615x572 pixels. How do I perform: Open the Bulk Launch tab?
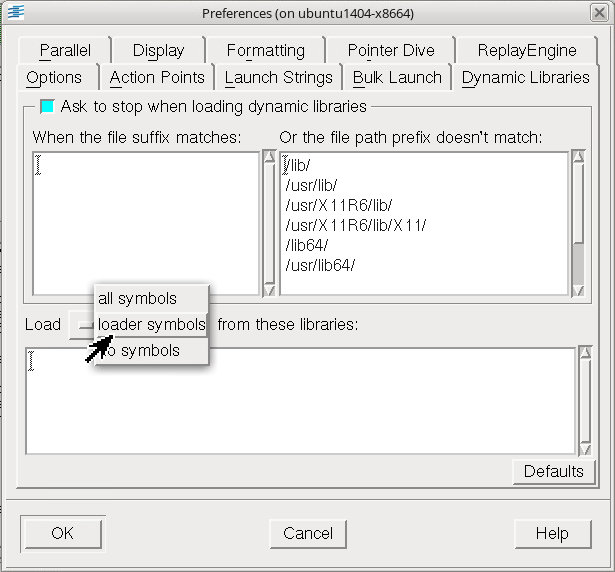click(397, 77)
